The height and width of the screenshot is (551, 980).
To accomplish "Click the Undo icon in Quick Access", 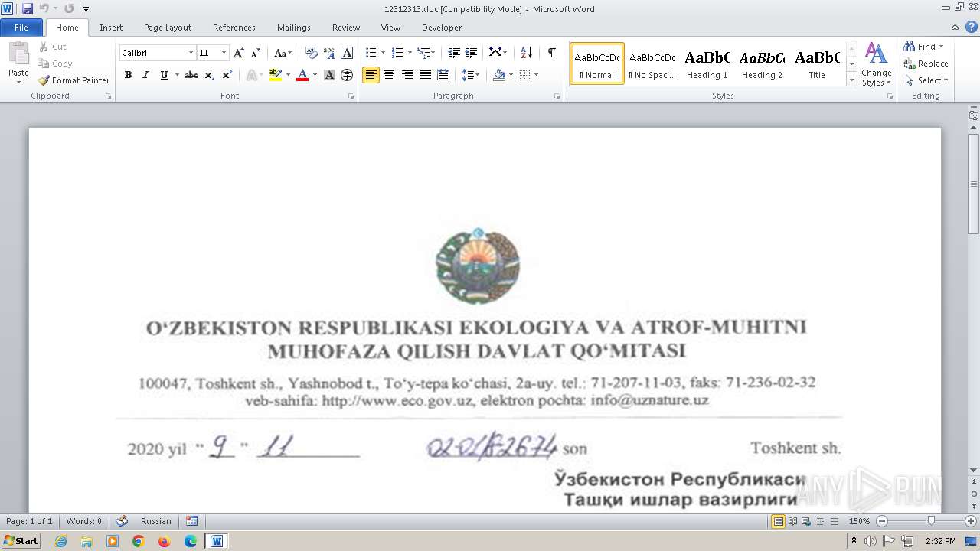I will [44, 8].
